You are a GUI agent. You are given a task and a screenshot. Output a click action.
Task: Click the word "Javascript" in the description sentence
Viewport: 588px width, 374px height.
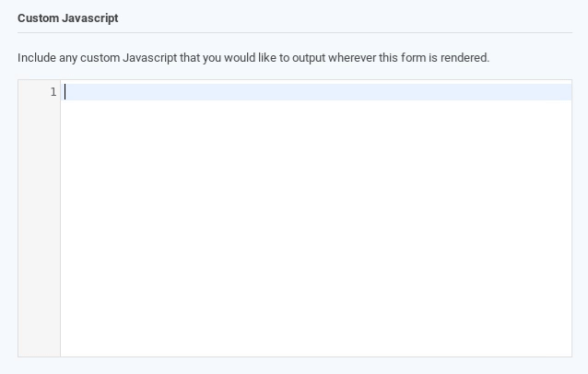click(x=150, y=58)
